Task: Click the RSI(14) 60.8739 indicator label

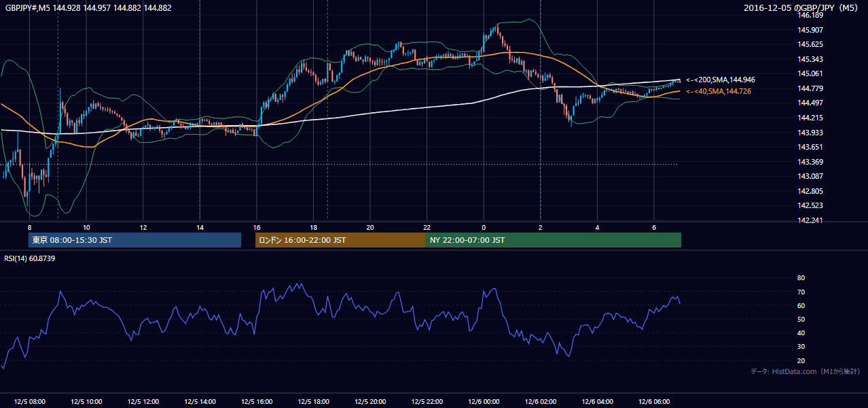Action: click(29, 258)
